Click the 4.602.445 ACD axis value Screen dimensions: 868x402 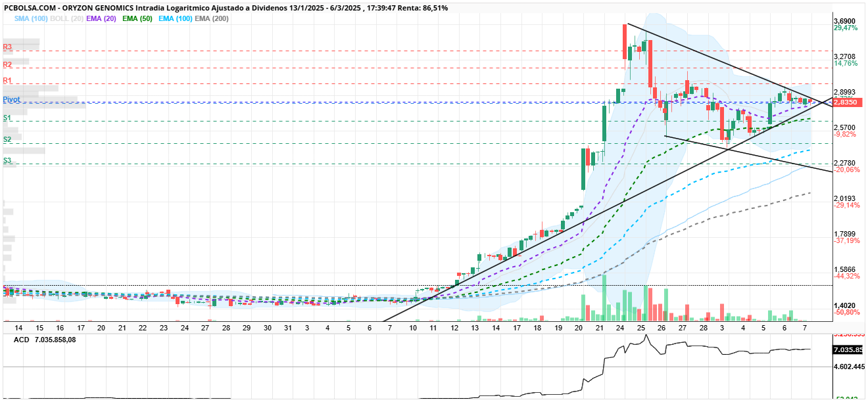coord(848,367)
